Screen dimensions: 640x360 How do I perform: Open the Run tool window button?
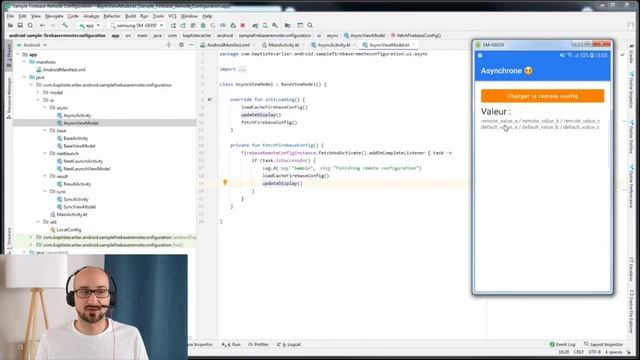pyautogui.click(x=231, y=344)
